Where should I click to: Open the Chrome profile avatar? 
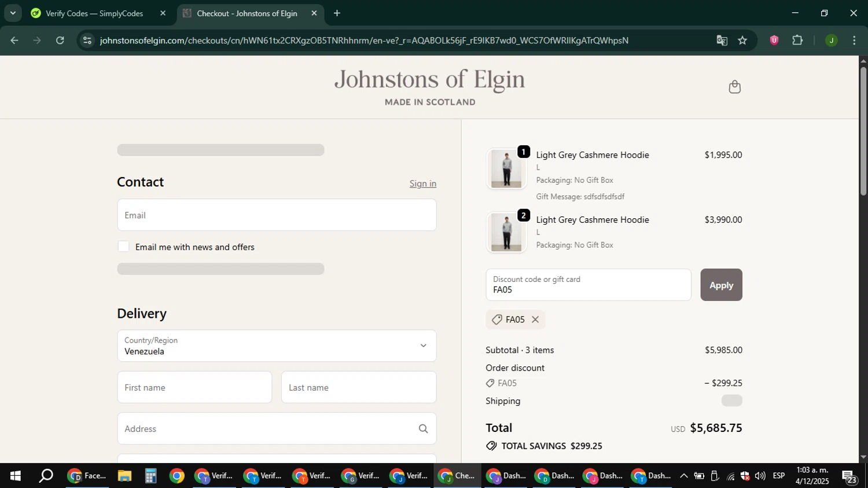click(x=831, y=41)
